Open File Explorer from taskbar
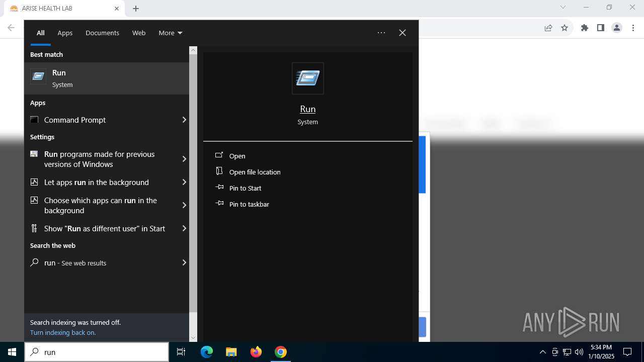The image size is (644, 362). (231, 352)
